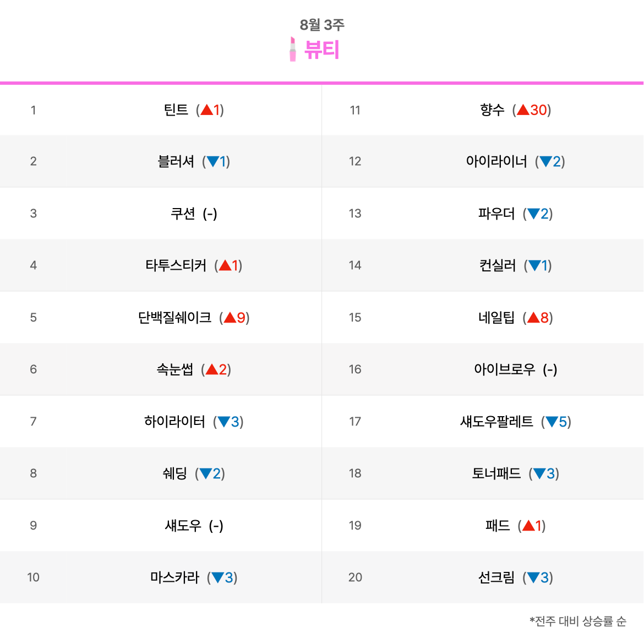Click the blue down arrow beside 블러셔
Viewport: 644px width, 644px height.
pos(212,161)
